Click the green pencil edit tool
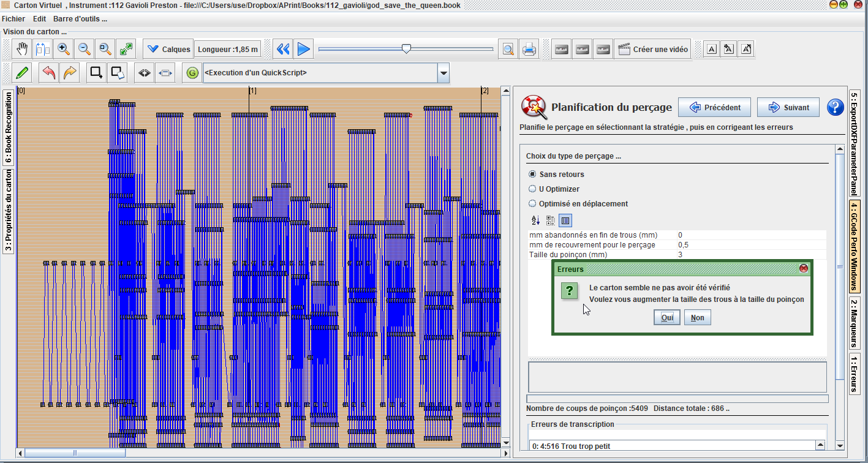 pyautogui.click(x=22, y=73)
